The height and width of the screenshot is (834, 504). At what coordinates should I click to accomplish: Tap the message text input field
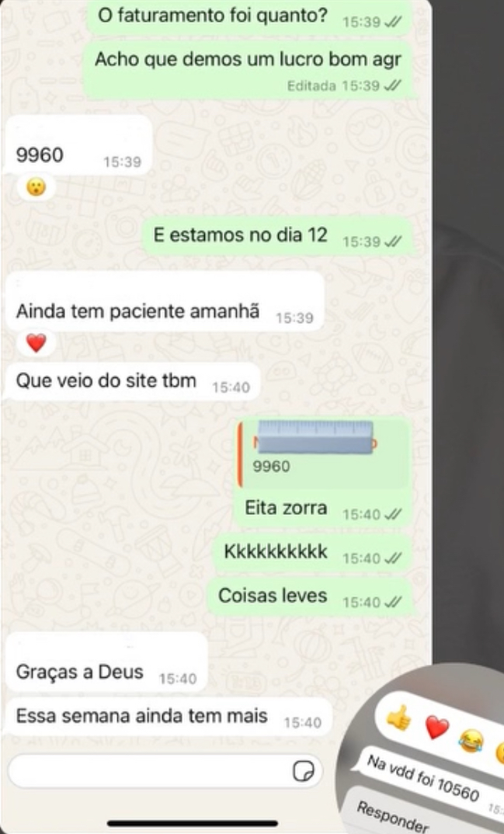click(x=165, y=770)
